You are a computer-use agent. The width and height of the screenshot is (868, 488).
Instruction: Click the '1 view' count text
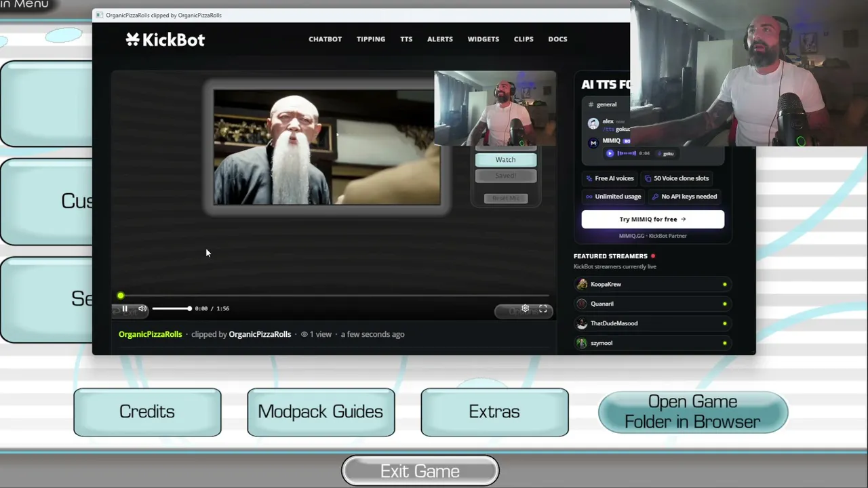[x=321, y=334]
